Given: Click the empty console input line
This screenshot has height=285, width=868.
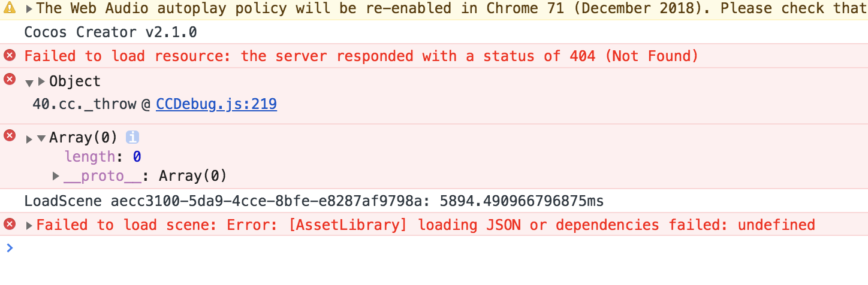Looking at the screenshot, I should point(420,247).
